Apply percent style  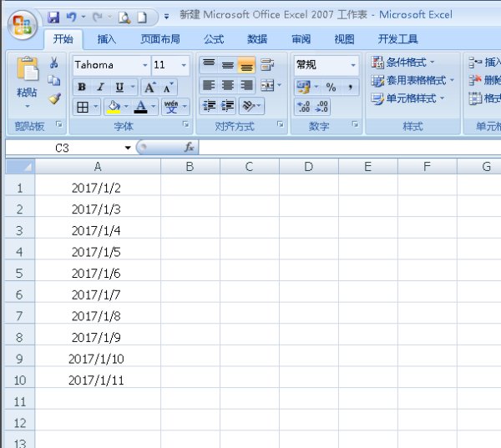coord(331,87)
